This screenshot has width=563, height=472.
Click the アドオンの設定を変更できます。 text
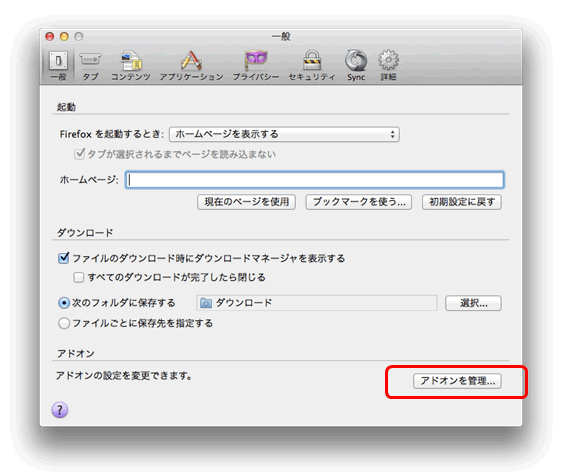point(124,376)
